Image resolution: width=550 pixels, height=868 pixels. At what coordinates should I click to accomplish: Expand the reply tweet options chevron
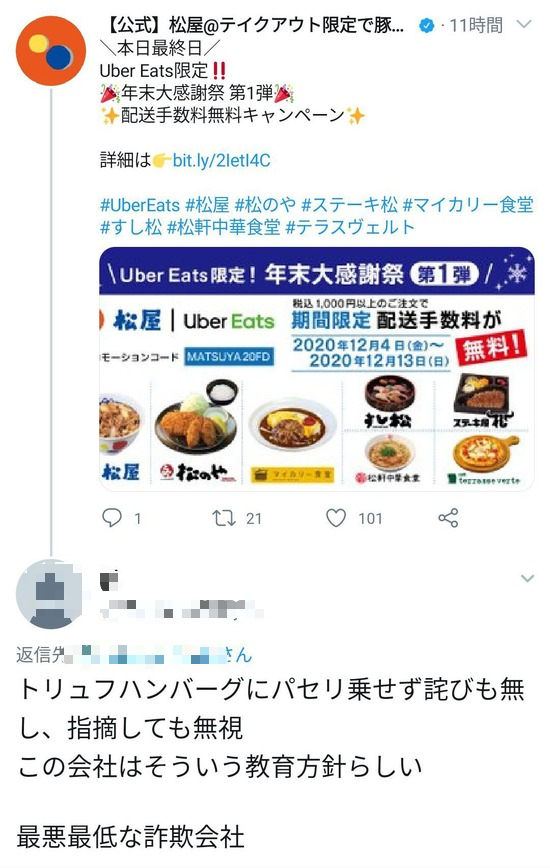(x=527, y=578)
